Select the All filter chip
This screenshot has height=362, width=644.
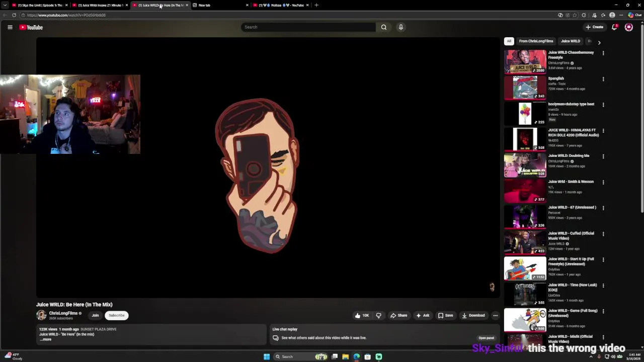click(x=509, y=41)
